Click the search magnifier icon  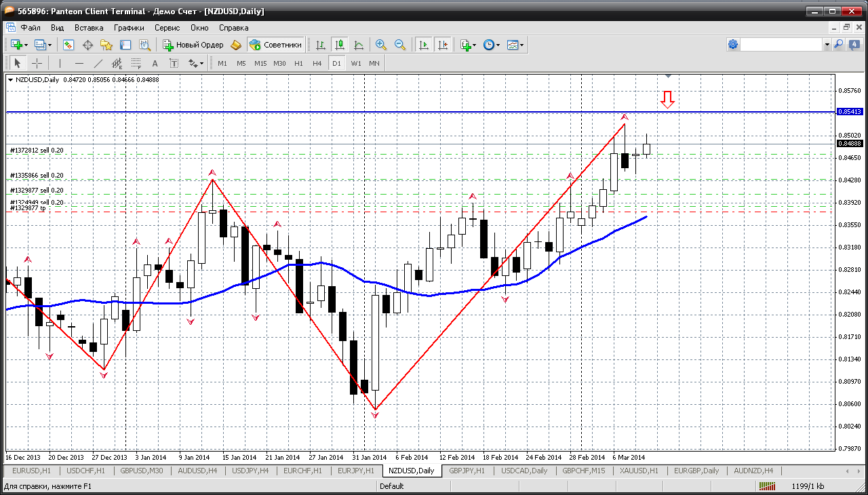[x=838, y=45]
